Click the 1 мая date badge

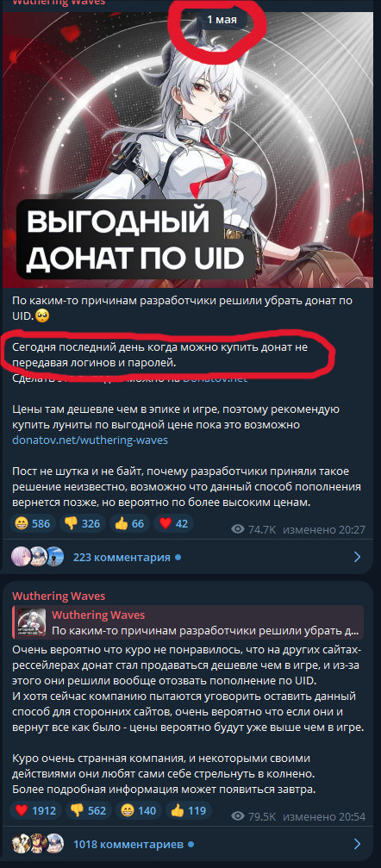tap(222, 20)
